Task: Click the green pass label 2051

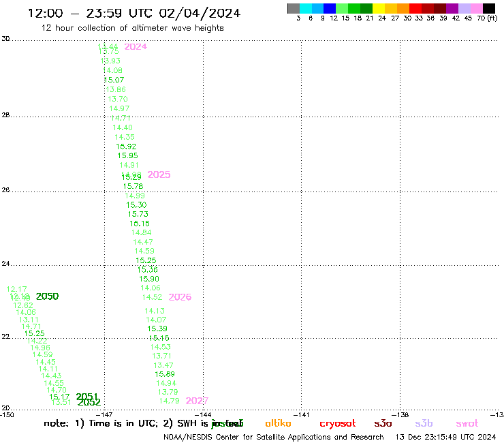Action: (87, 397)
